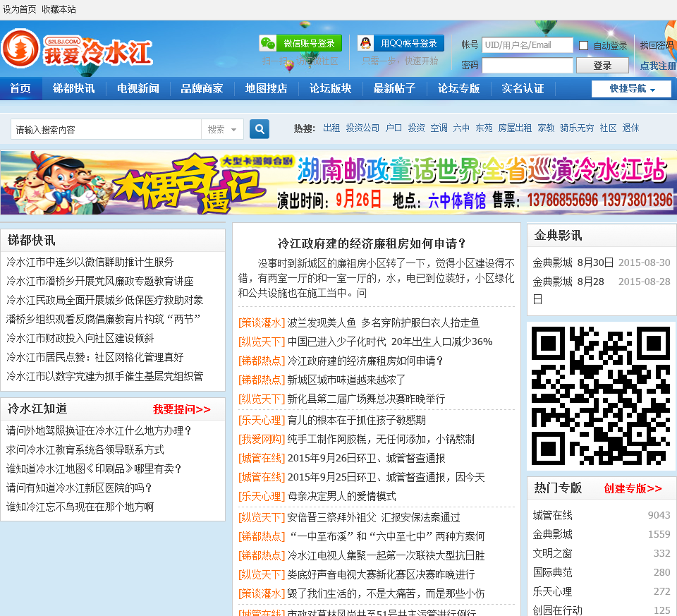Open the 论坛专版 navigation tab

point(458,89)
